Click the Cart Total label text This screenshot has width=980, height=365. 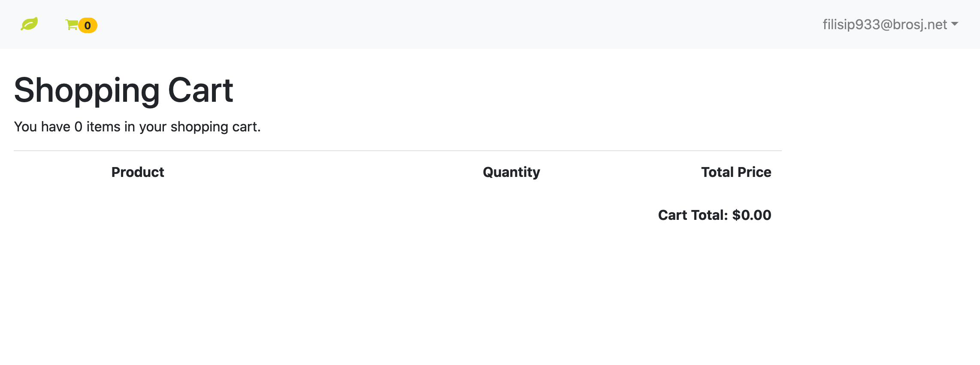[693, 215]
